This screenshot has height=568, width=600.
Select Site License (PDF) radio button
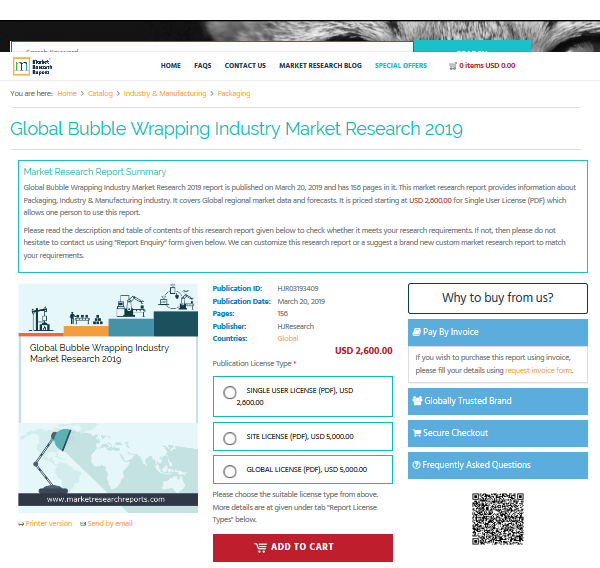pos(230,438)
